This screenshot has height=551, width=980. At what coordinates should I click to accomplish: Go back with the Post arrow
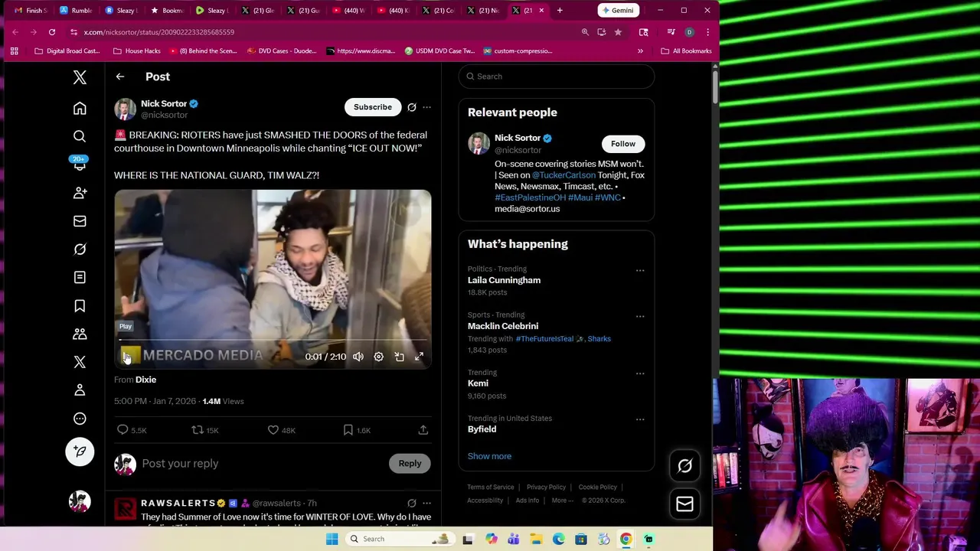[120, 77]
